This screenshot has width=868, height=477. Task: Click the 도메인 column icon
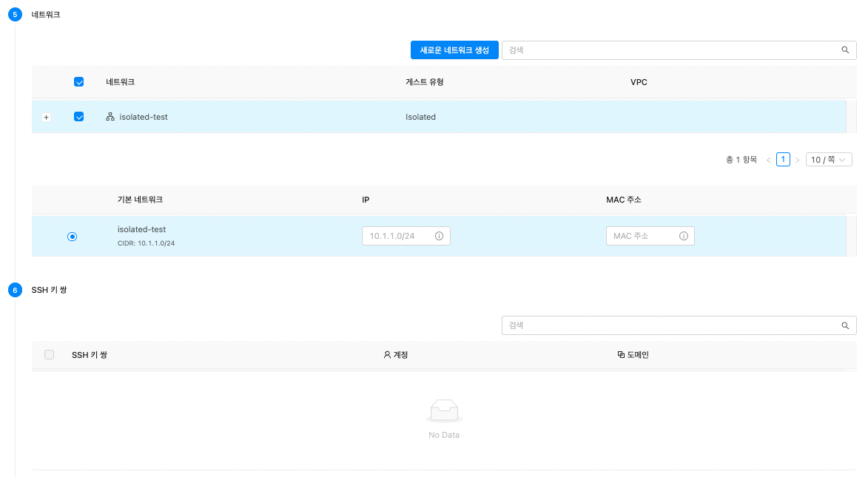pyautogui.click(x=621, y=355)
